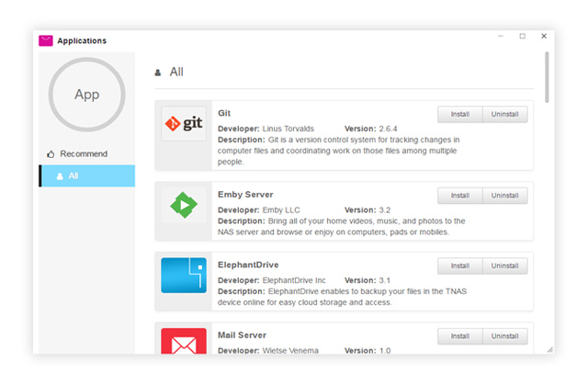The width and height of the screenshot is (588, 382).
Task: Open the ElephantDrive blue logo
Action: coord(184,275)
